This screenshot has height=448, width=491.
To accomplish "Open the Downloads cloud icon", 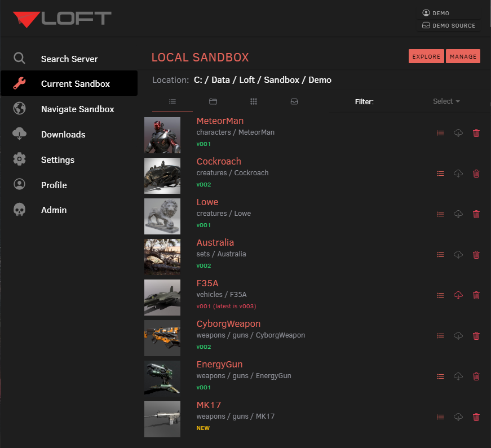I will 19,134.
